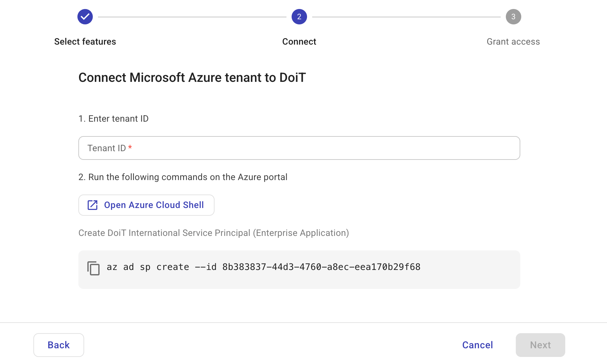Click inside the Tenant ID field
607x364 pixels.
click(x=299, y=148)
